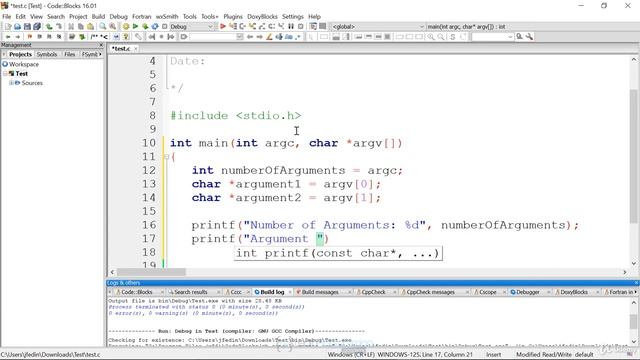Click the build log vertical scrollbar

[x=633, y=322]
